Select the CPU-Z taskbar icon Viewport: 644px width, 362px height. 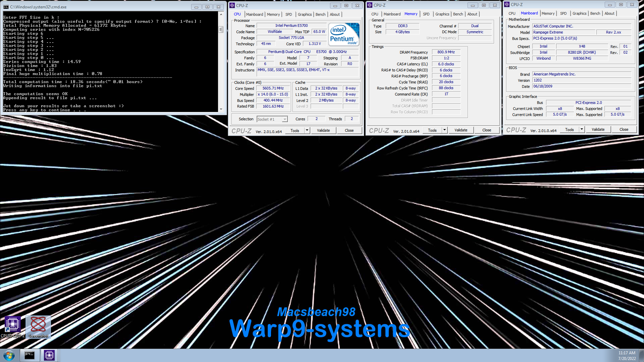click(x=49, y=355)
